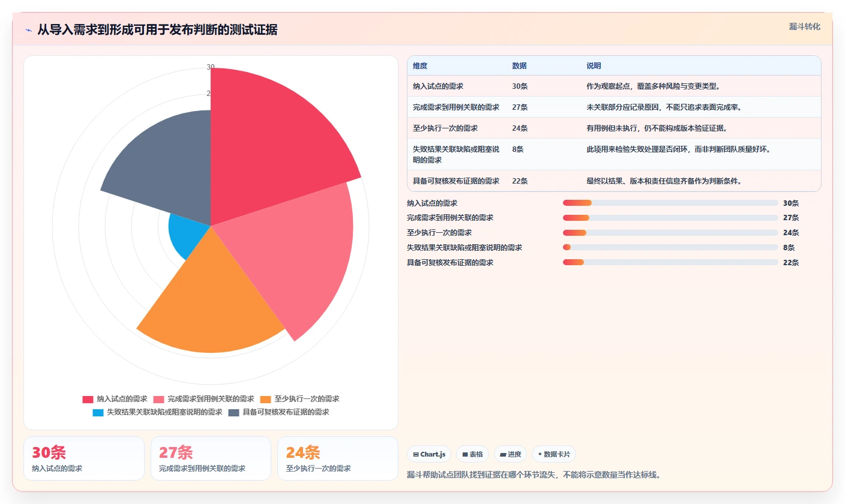This screenshot has width=845, height=504.
Task: Select table cell 完成需求到用例关联的需求
Action: [x=456, y=107]
